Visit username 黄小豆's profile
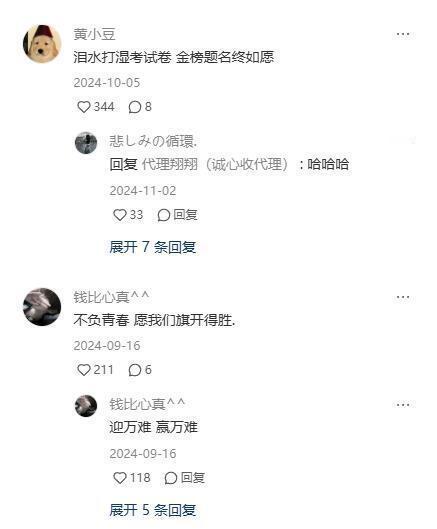Screen dimensions: 437x529 coord(94,34)
